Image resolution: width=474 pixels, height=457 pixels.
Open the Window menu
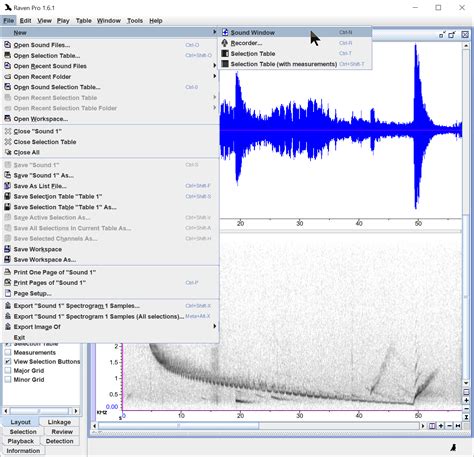point(109,21)
